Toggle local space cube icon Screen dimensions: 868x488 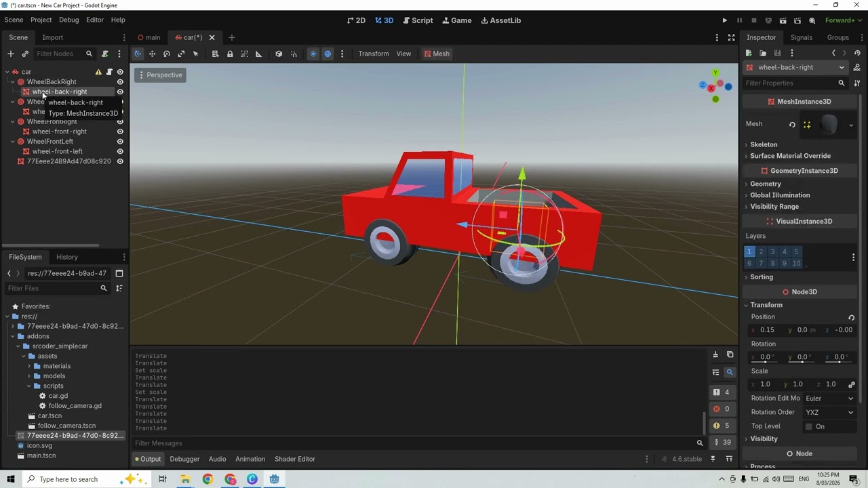[x=279, y=54]
